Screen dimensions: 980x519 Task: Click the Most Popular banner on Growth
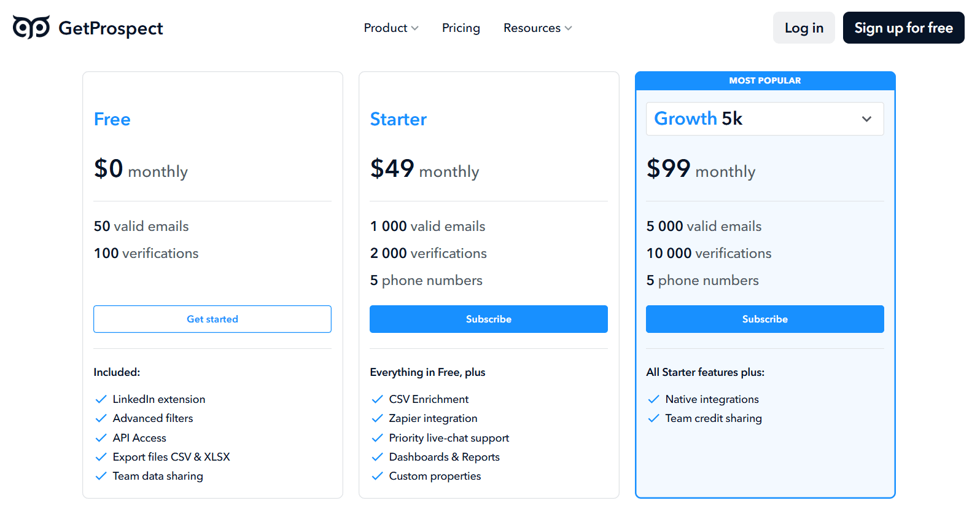coord(764,80)
